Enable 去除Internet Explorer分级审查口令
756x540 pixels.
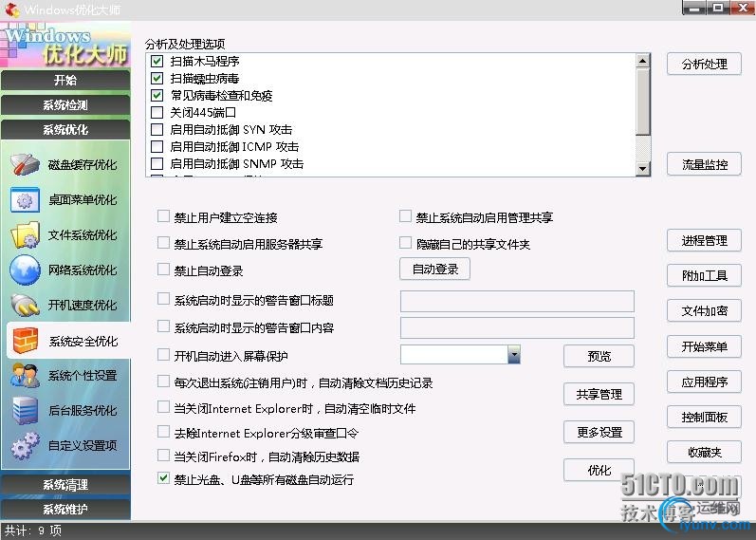pyautogui.click(x=163, y=432)
